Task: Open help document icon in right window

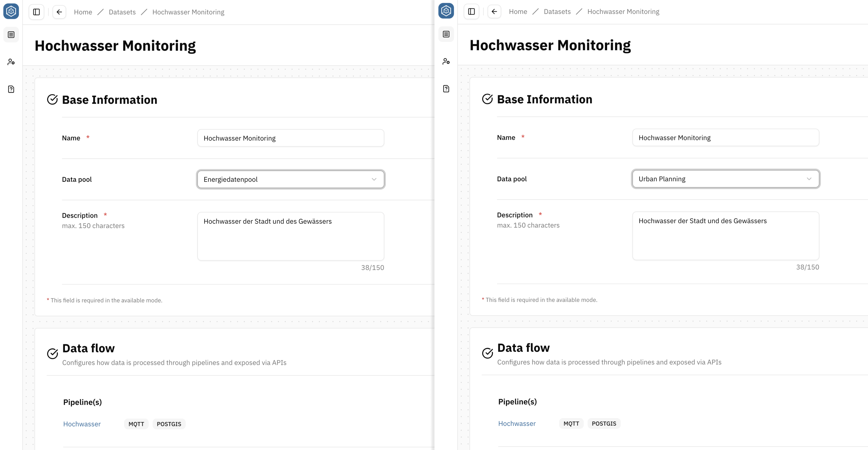Action: 446,89
